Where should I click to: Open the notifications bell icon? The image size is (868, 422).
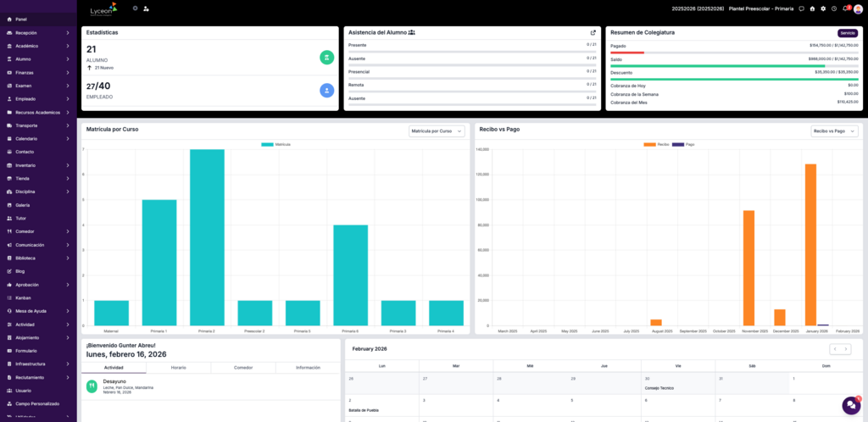(844, 8)
